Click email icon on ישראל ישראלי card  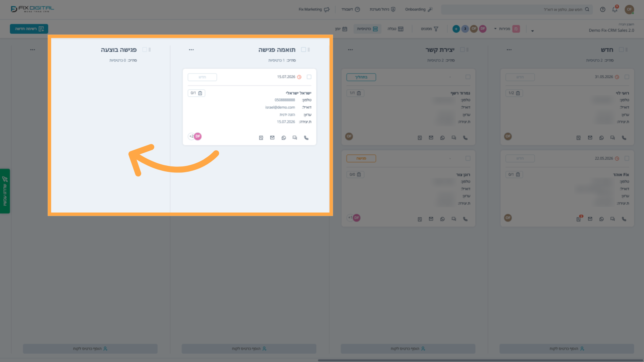click(x=272, y=138)
